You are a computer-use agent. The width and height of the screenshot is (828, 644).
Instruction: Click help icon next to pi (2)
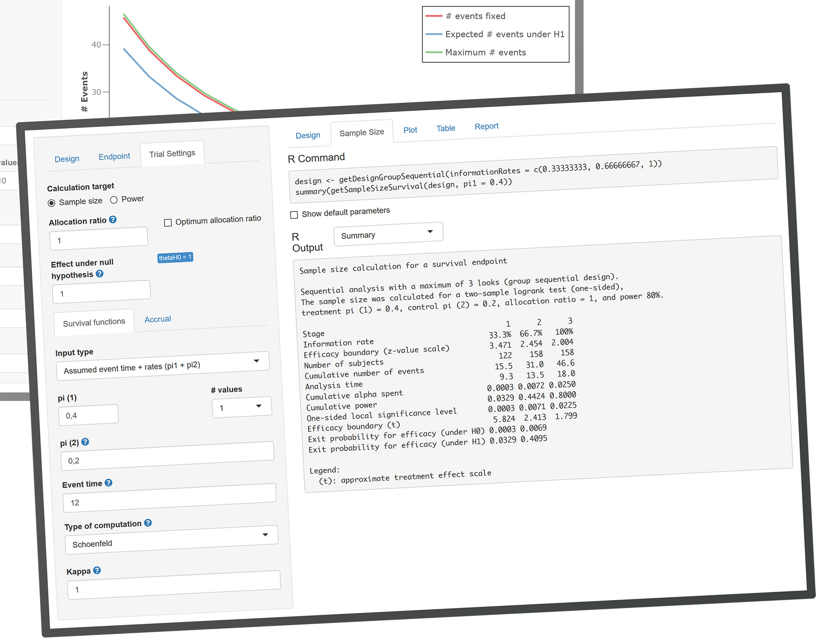click(x=85, y=442)
